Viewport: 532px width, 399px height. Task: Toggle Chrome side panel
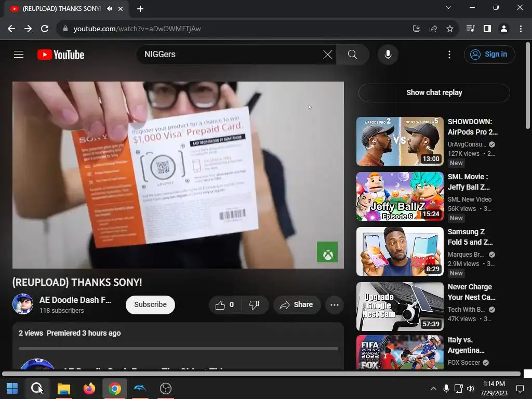click(x=487, y=29)
